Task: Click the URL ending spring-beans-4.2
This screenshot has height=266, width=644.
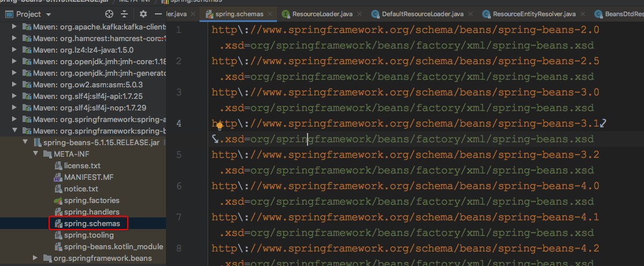Action: [x=405, y=248]
